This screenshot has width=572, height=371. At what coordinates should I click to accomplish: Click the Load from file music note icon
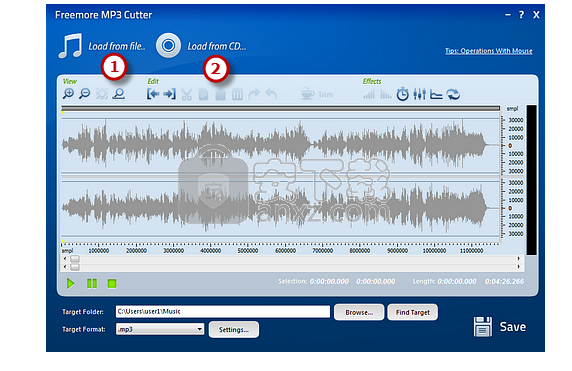pyautogui.click(x=70, y=46)
